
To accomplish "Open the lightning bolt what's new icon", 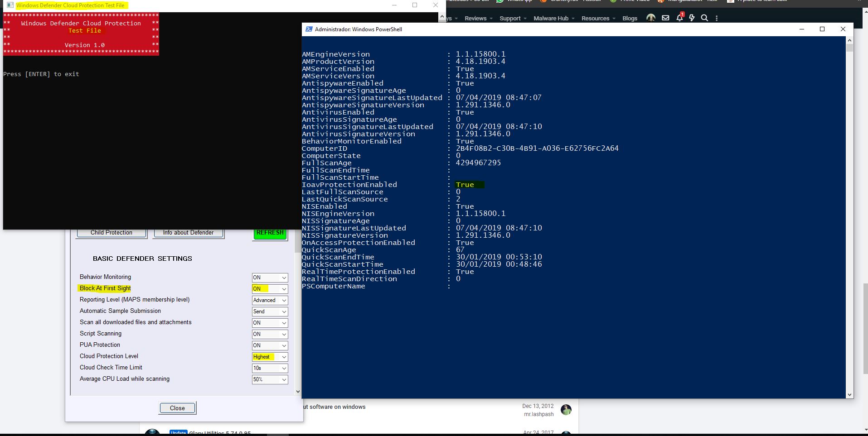I will click(692, 18).
